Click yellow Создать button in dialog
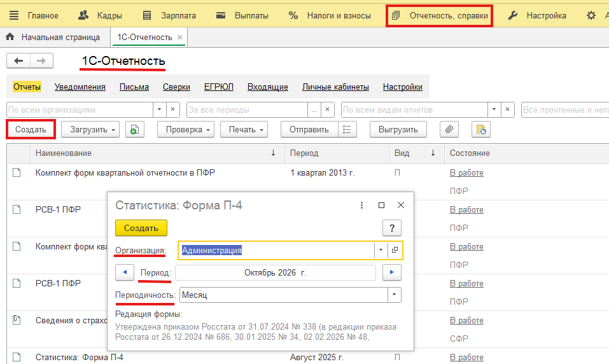Screen dimensions: 609x364 [141, 228]
